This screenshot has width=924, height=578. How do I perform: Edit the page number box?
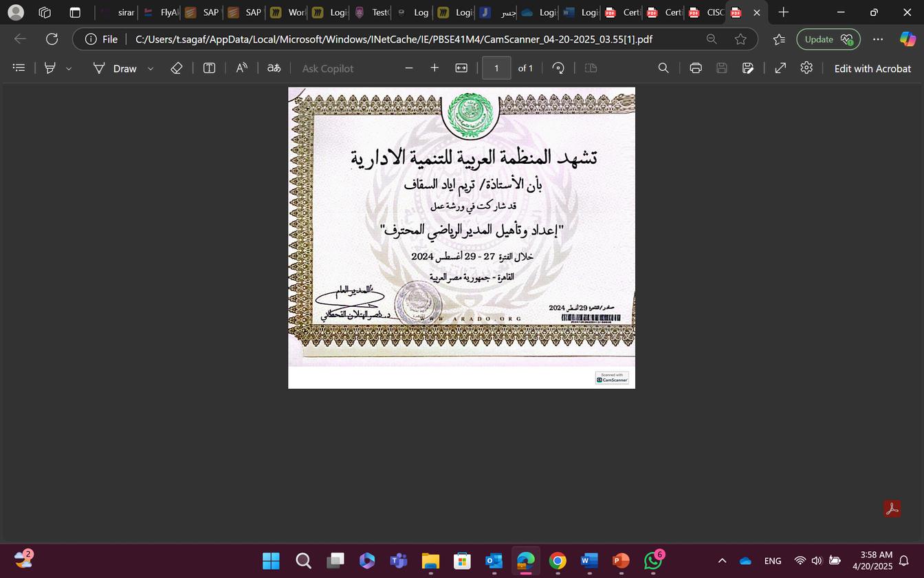pos(496,68)
